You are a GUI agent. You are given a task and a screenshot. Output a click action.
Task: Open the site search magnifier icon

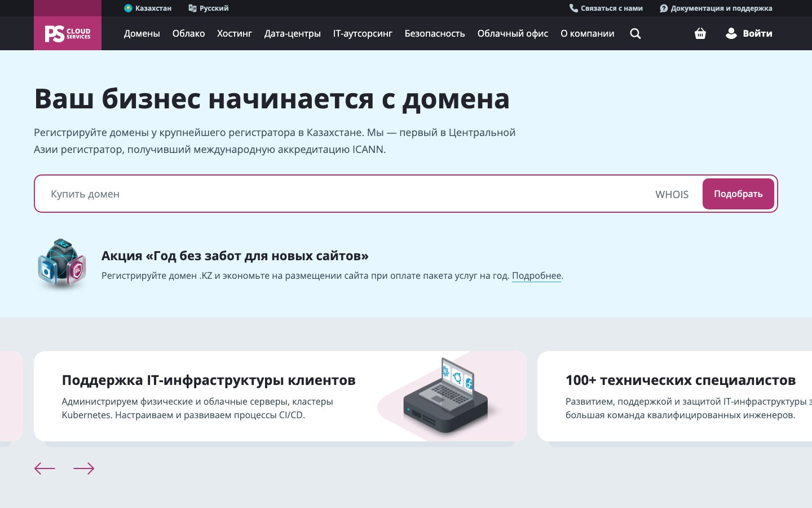click(636, 33)
